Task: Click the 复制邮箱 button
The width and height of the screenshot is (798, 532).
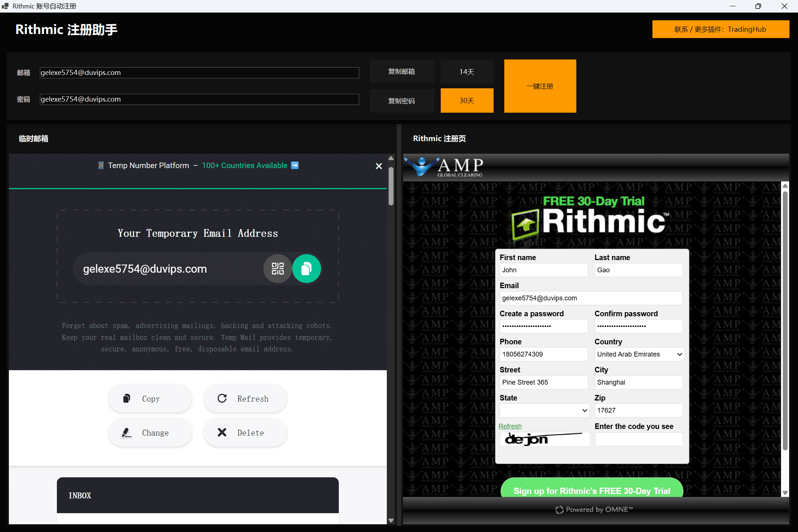Action: coord(402,72)
